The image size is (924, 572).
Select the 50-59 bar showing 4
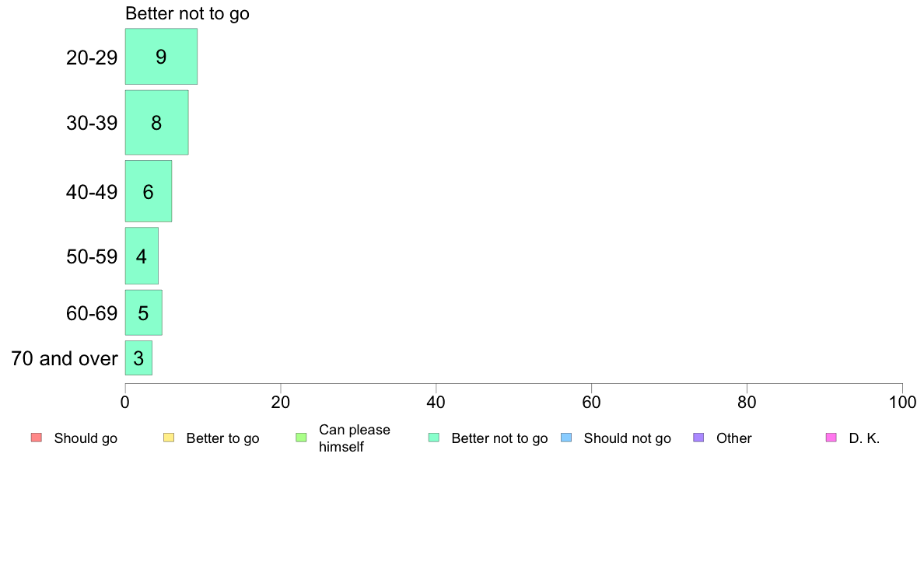[142, 256]
